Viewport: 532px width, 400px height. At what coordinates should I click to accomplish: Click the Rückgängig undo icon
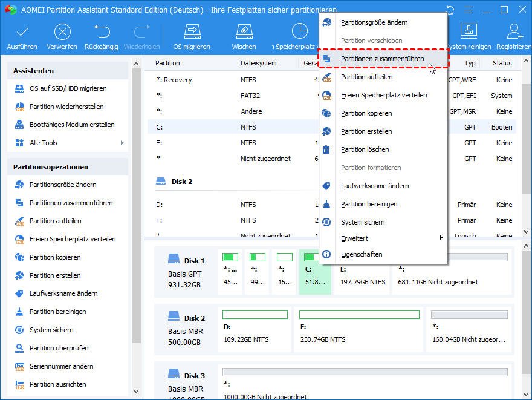(102, 31)
